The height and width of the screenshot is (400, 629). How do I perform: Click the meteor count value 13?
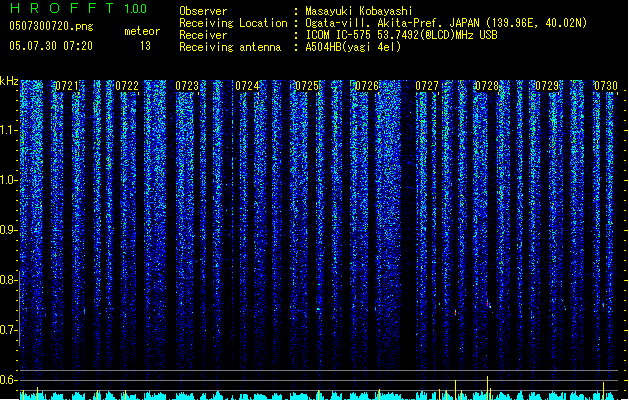(x=145, y=46)
